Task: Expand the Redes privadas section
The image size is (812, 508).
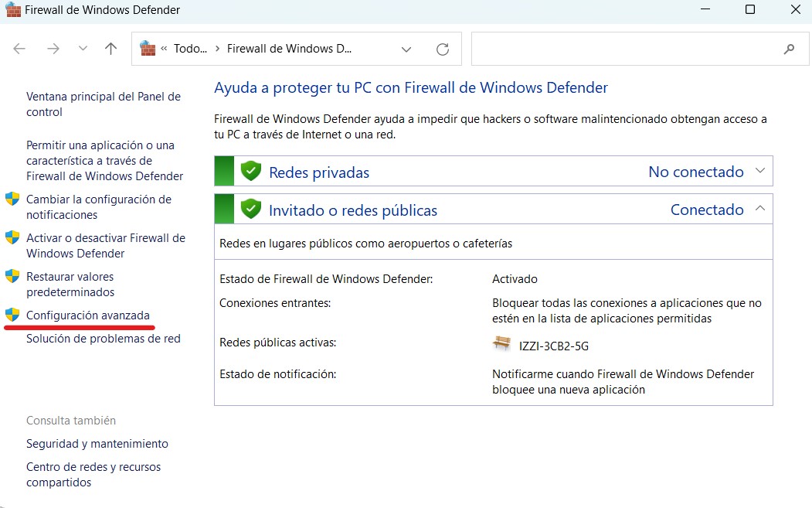Action: click(760, 171)
